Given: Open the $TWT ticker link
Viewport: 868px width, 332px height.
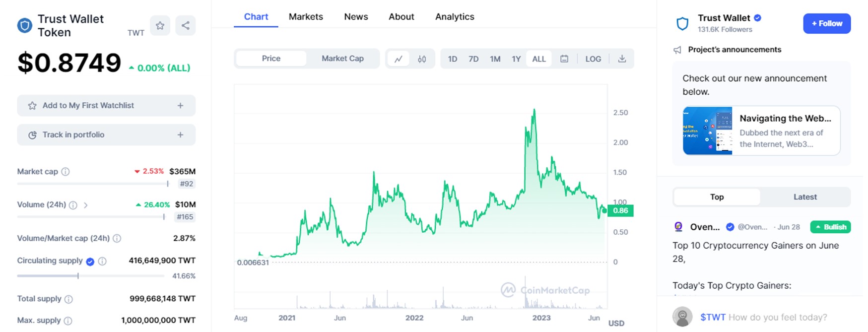Looking at the screenshot, I should point(713,317).
